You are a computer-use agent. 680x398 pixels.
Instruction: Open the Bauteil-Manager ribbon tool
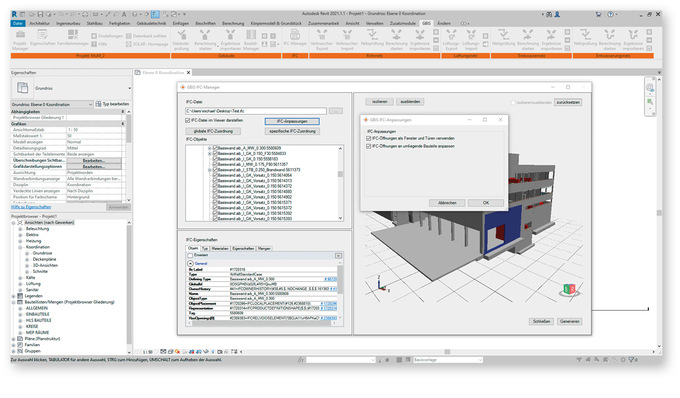point(251,40)
